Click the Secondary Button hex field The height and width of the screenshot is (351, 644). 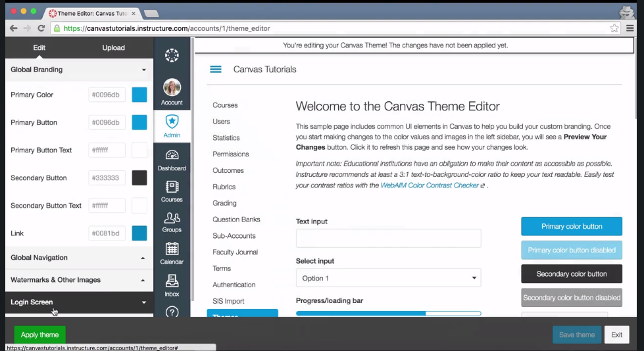107,177
